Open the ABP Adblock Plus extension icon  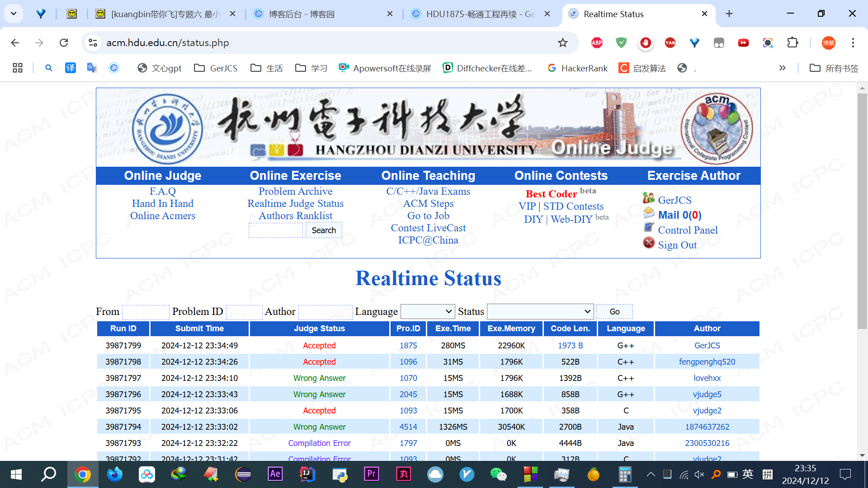click(x=597, y=42)
